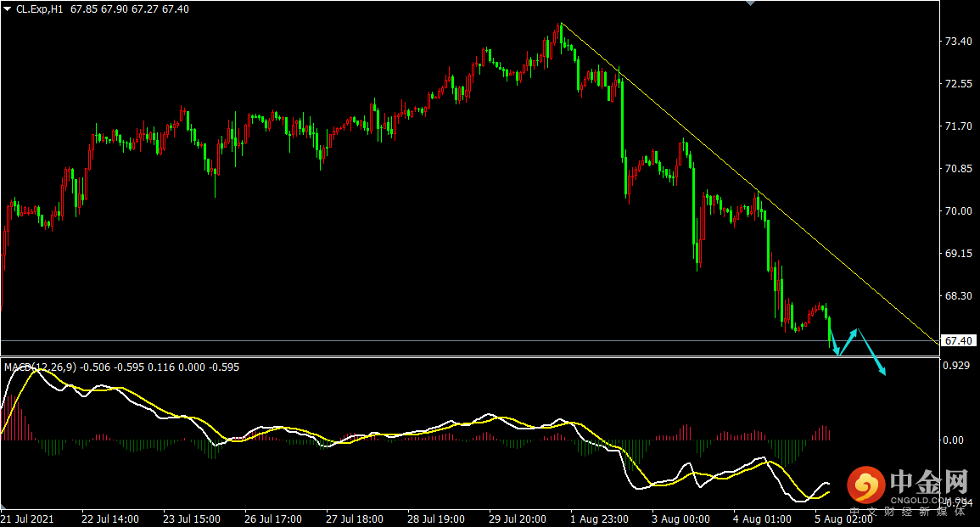Select the first short cyan arrow below last candle
The image size is (980, 527).
(x=834, y=340)
